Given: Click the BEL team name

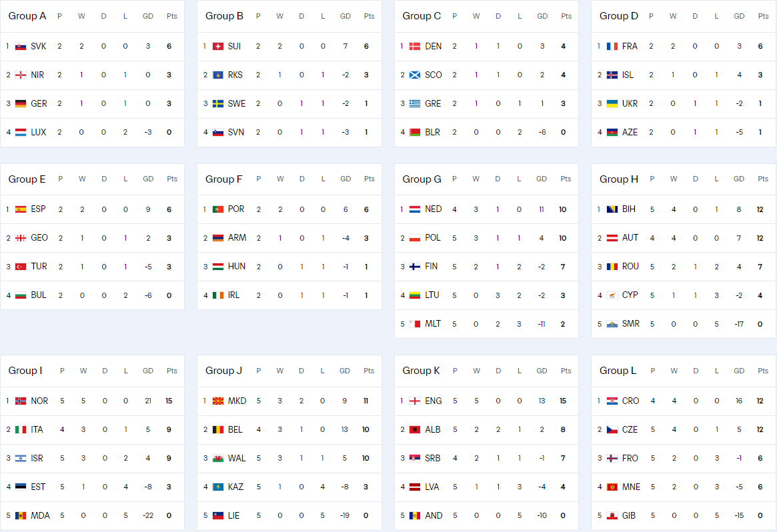Looking at the screenshot, I should coord(235,430).
